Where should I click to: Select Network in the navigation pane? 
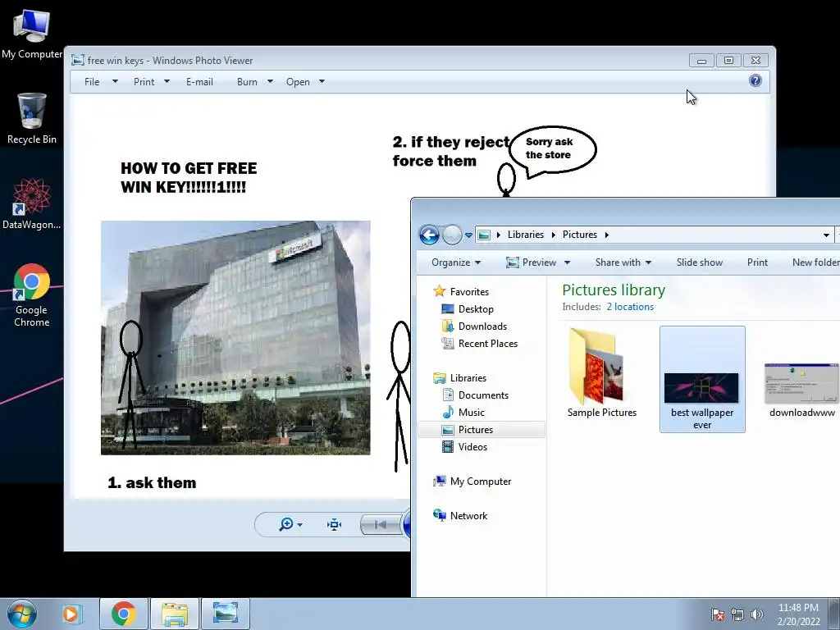tap(468, 516)
